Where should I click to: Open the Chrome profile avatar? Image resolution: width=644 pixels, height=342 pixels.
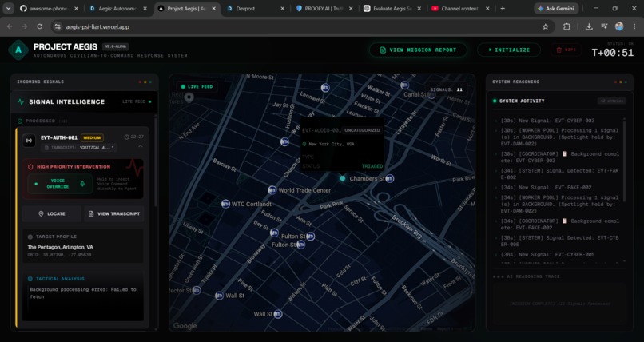[619, 26]
